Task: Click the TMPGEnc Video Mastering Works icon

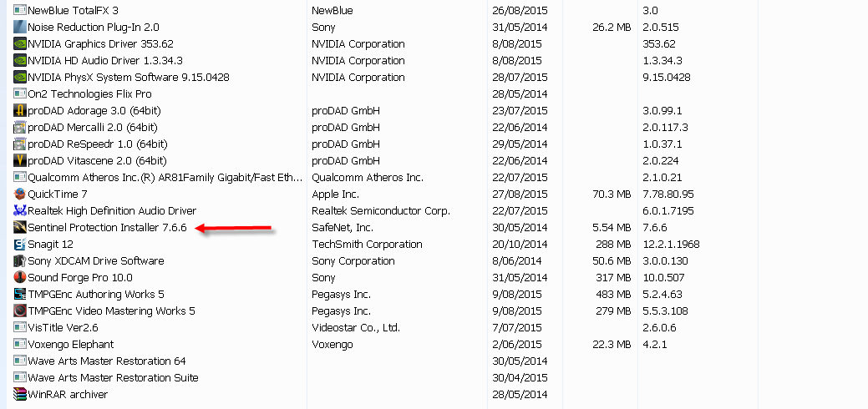Action: tap(20, 311)
